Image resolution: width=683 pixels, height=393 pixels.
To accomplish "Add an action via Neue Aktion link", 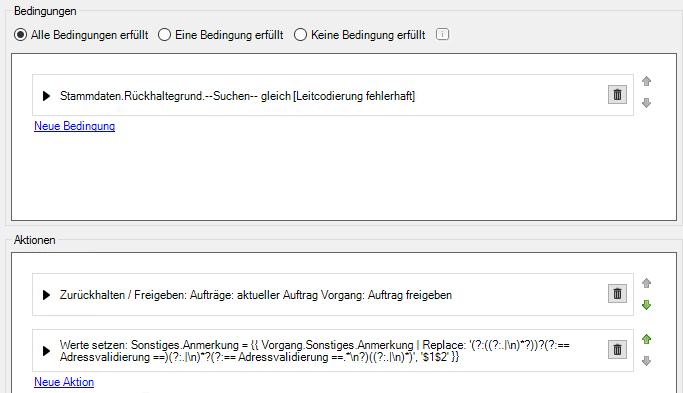I will coord(64,382).
